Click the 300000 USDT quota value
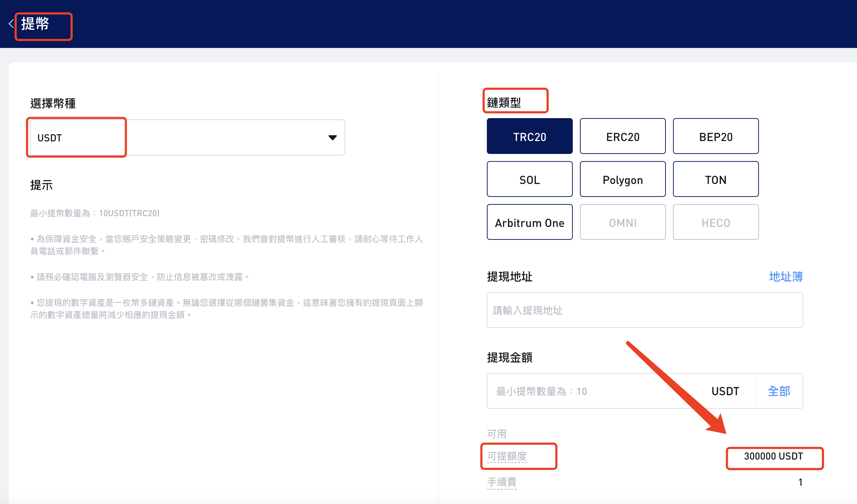The height and width of the screenshot is (504, 857). point(773,456)
